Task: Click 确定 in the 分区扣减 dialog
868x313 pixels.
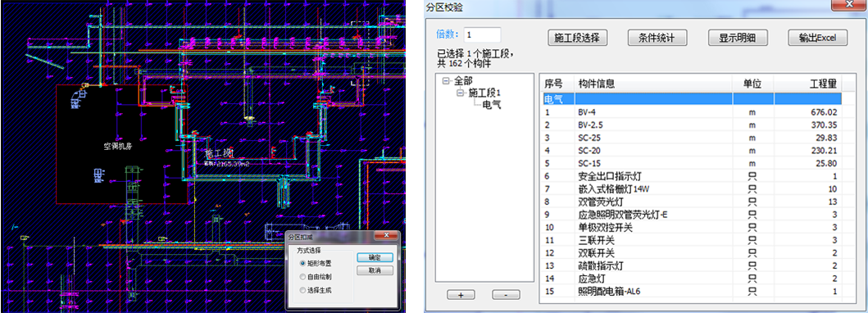Action: pyautogui.click(x=375, y=258)
